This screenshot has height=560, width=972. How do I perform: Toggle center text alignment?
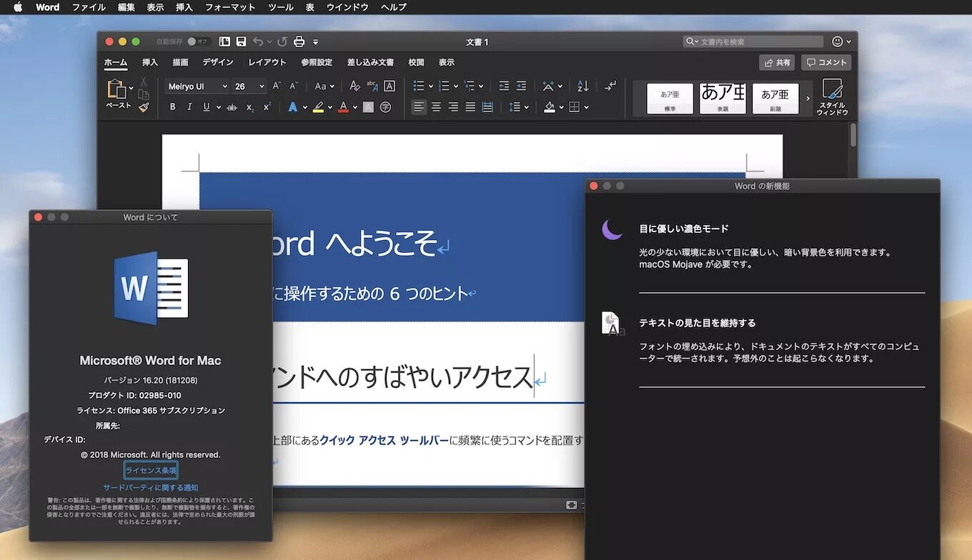pyautogui.click(x=436, y=107)
